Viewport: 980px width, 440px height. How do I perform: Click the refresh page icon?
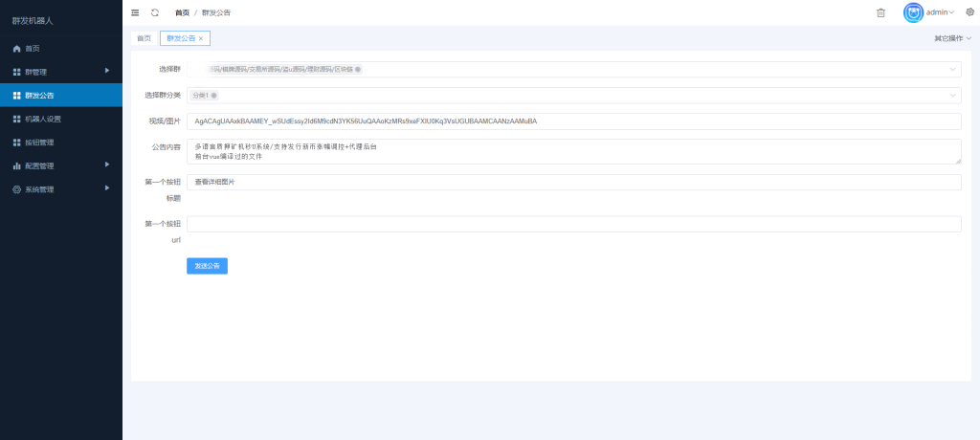(x=155, y=12)
